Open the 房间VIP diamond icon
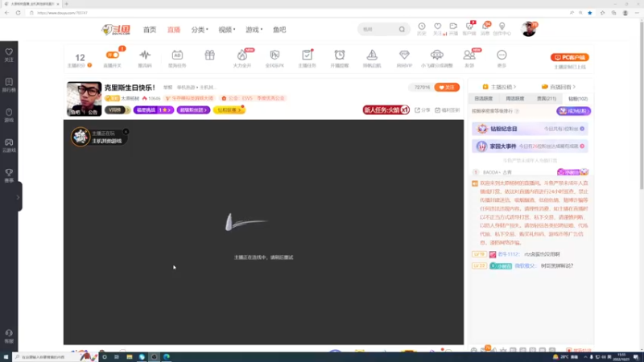 404,58
